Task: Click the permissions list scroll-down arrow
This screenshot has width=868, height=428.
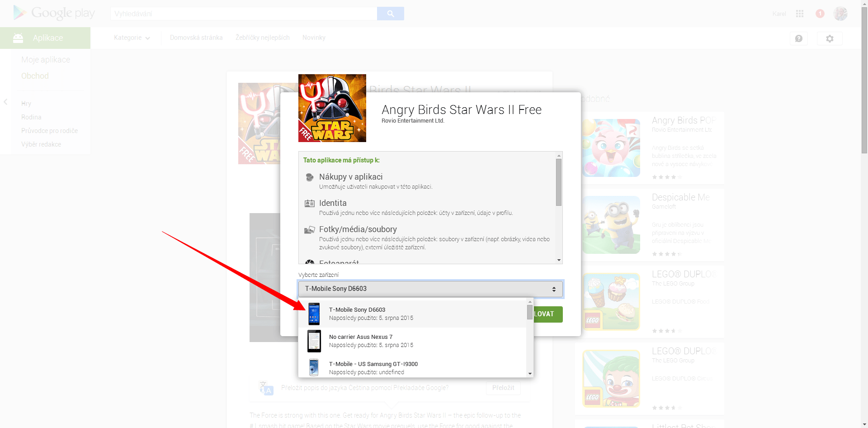Action: 559,260
